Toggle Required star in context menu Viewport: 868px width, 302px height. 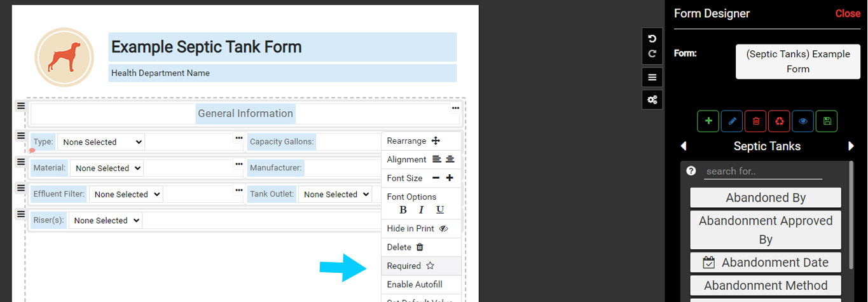(x=421, y=266)
